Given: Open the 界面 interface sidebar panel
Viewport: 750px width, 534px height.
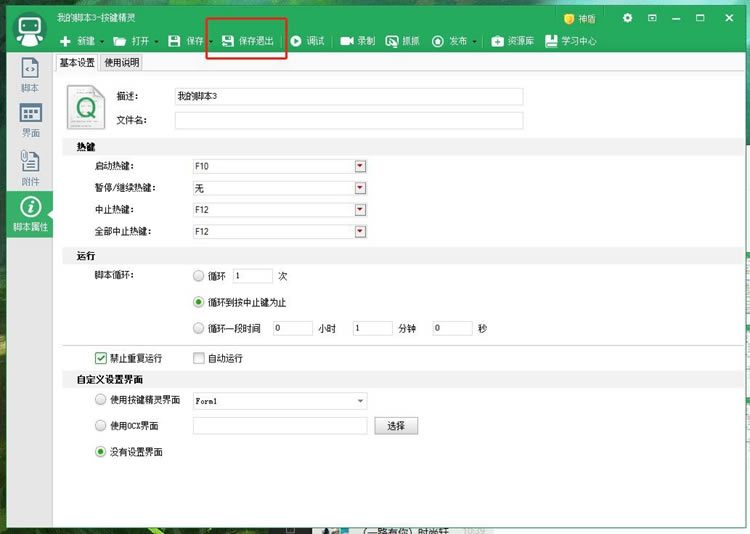Looking at the screenshot, I should click(x=30, y=120).
